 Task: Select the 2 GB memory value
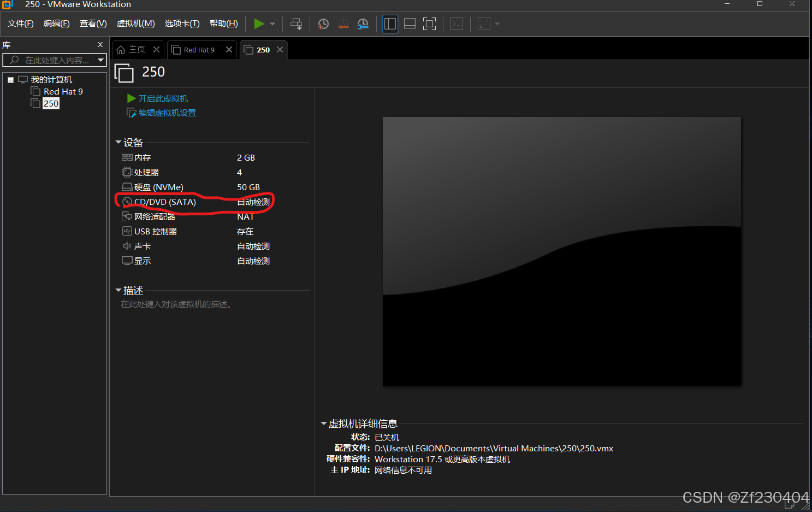(246, 157)
